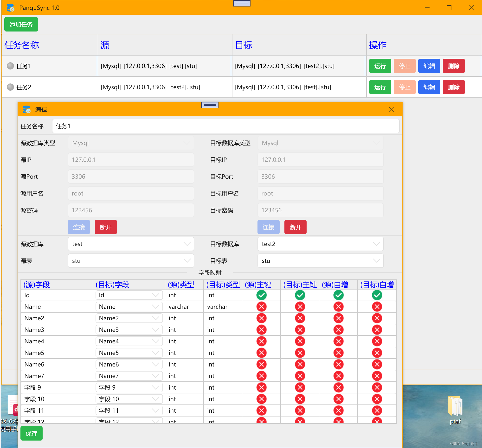Click the 任务名称 column header
This screenshot has width=482, height=448.
tap(22, 45)
